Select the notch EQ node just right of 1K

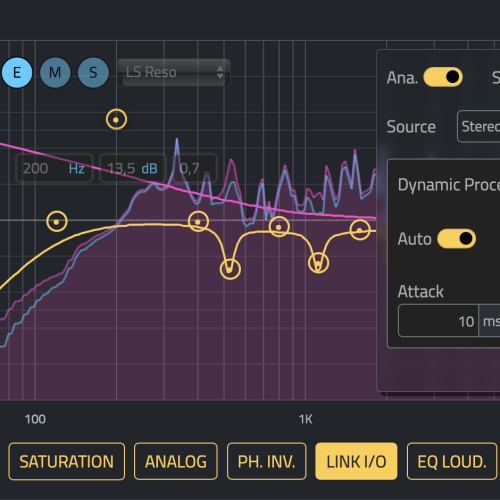318,263
